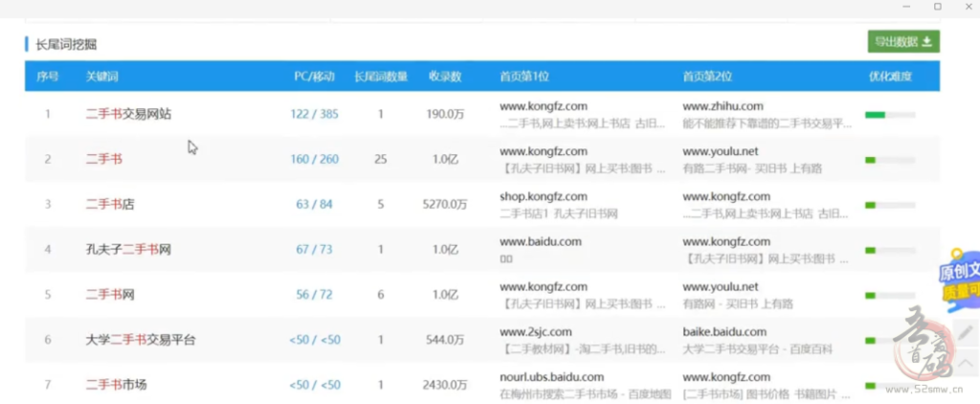The width and height of the screenshot is (980, 404).
Task: Click snippet 大学二手书交易平台 - 百度百科
Action: click(x=757, y=349)
